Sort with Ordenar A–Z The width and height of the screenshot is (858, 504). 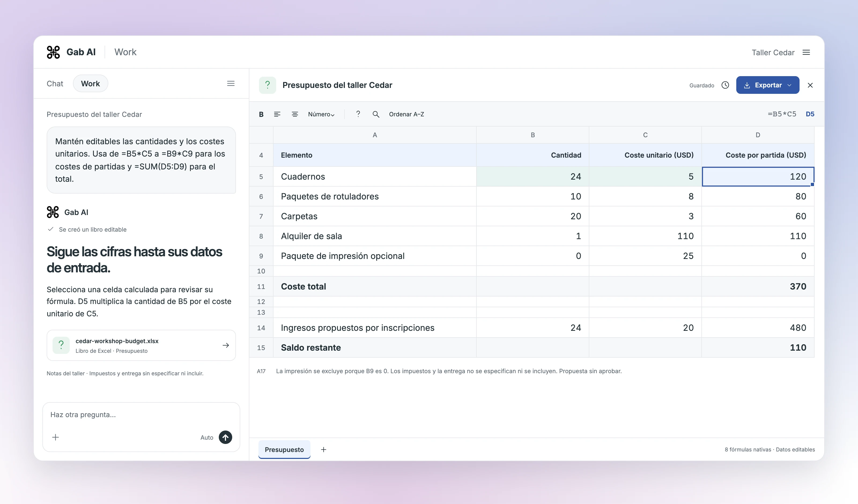click(406, 114)
